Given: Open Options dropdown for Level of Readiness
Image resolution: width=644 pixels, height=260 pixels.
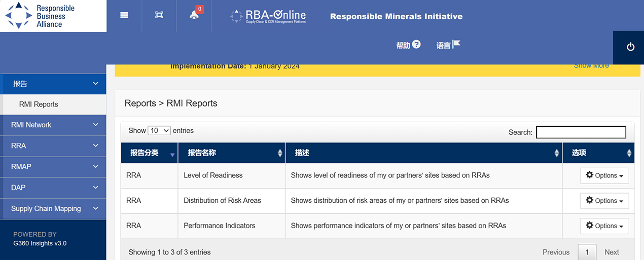Looking at the screenshot, I should click(x=604, y=175).
